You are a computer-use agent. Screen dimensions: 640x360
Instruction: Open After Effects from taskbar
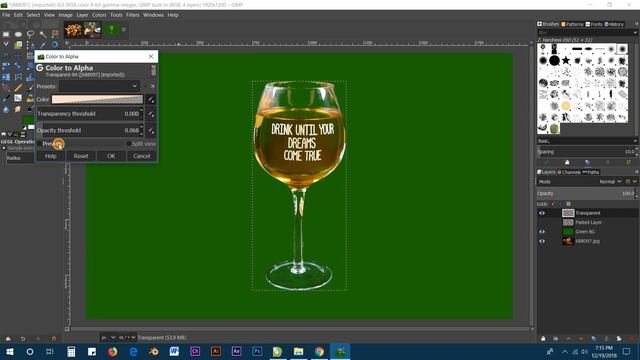tap(236, 351)
